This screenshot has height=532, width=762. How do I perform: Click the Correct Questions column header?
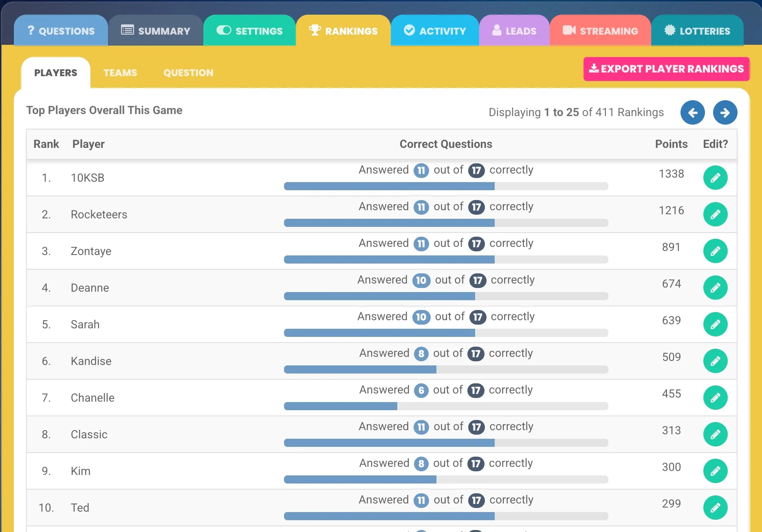(x=446, y=144)
